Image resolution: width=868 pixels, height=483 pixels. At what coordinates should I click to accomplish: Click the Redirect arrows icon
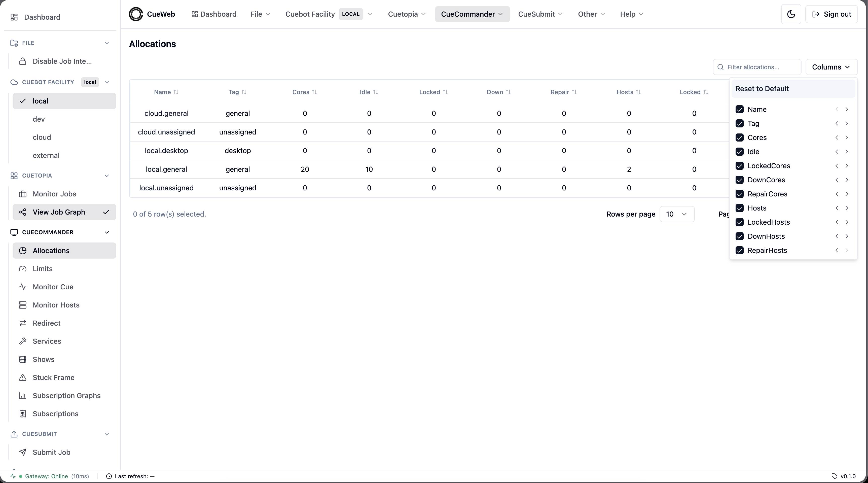pyautogui.click(x=23, y=323)
